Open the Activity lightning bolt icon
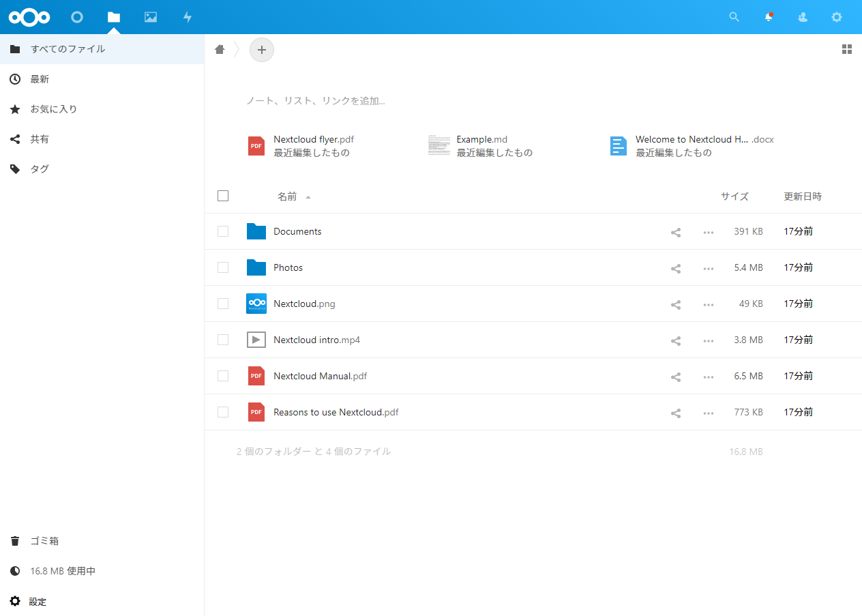862x616 pixels. (x=188, y=17)
